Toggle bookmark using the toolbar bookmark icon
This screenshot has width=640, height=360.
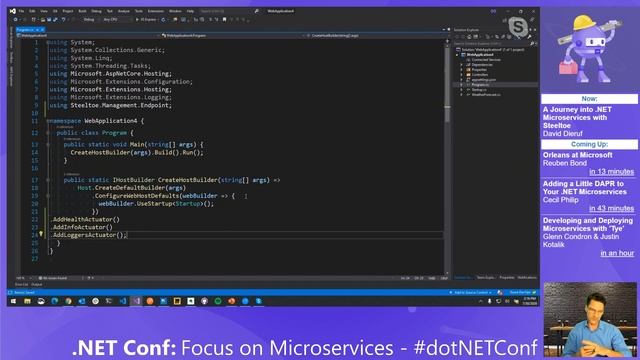[x=224, y=19]
